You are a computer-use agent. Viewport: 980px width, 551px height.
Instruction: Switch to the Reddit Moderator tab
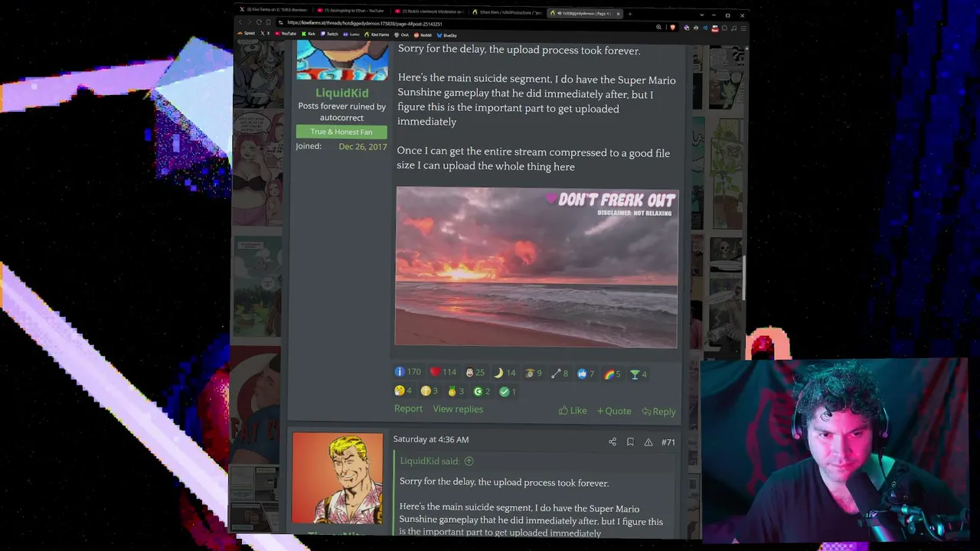429,11
